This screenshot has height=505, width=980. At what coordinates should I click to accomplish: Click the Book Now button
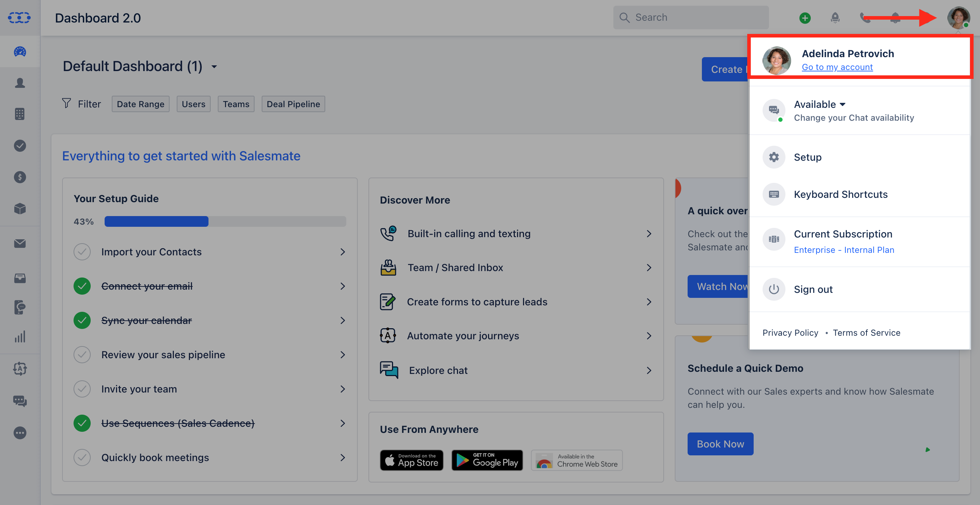click(720, 444)
